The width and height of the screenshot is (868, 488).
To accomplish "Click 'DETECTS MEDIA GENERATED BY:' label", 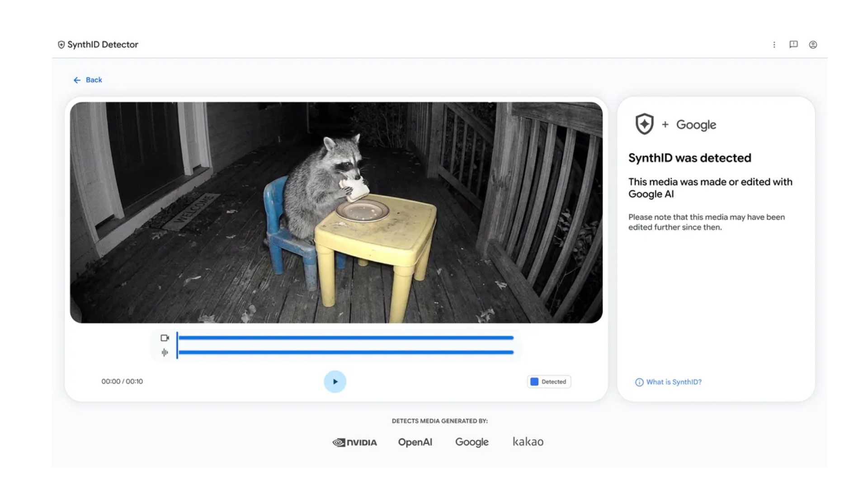I will coord(439,421).
